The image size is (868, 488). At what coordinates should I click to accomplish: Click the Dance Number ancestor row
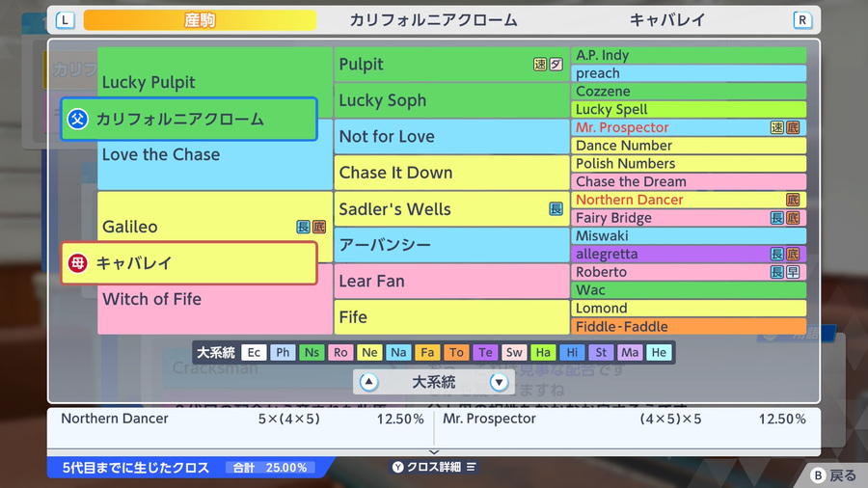tap(689, 146)
